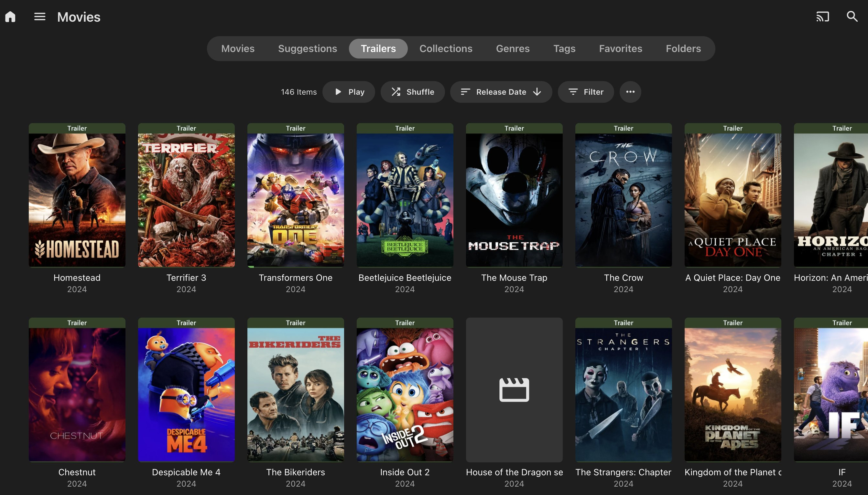
Task: Open the Inside Out 2 poster
Action: (405, 390)
